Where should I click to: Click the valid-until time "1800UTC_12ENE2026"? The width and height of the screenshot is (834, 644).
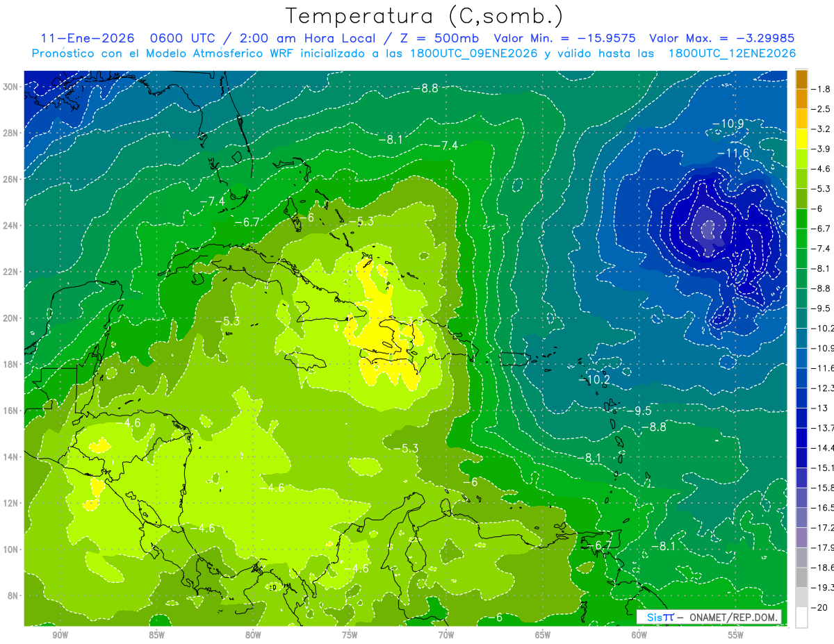point(732,53)
